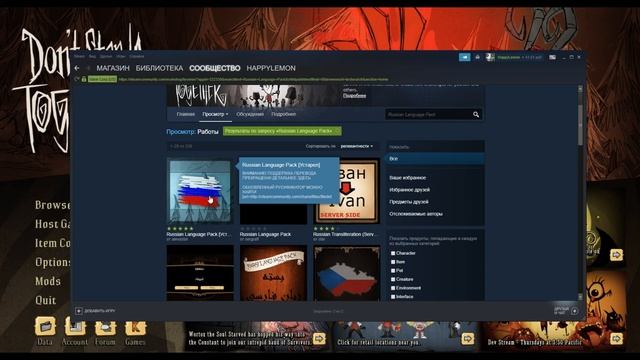Click arrow icon on retail locations banner
Image resolution: width=640 pixels, height=360 pixels.
coord(468,338)
